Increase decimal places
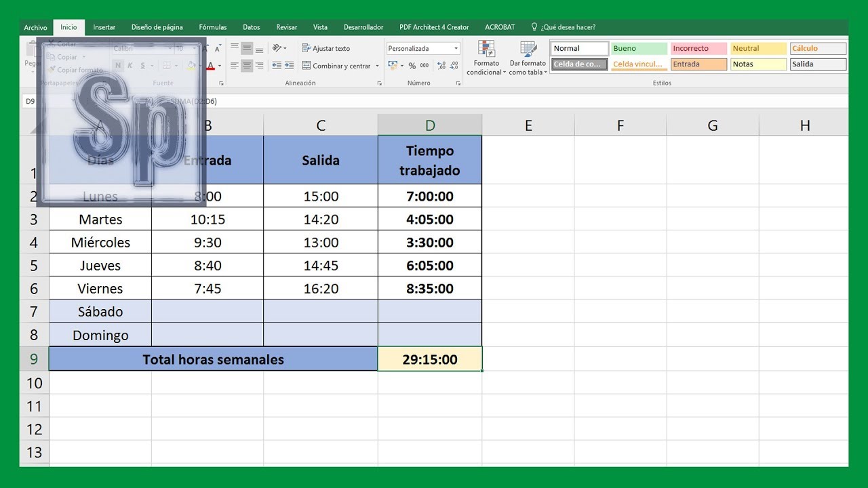Viewport: 868px width, 488px height. (441, 66)
